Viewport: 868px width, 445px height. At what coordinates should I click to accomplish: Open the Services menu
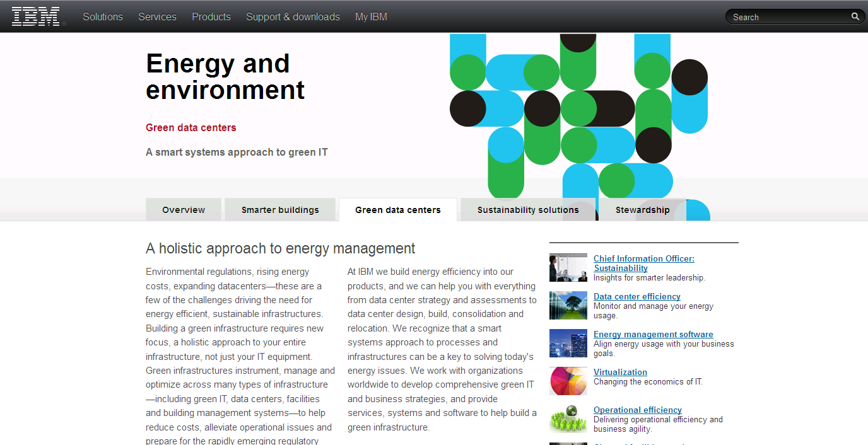coord(158,17)
